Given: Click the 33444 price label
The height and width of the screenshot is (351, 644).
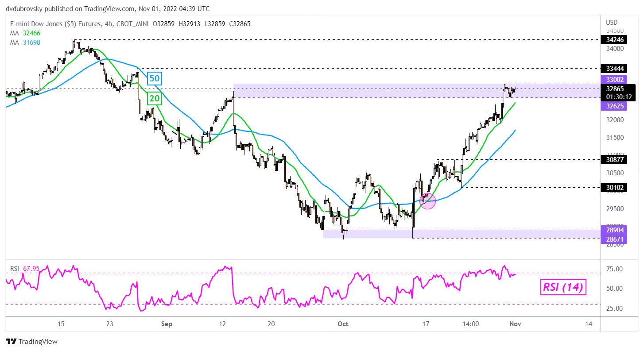Looking at the screenshot, I should pos(614,68).
